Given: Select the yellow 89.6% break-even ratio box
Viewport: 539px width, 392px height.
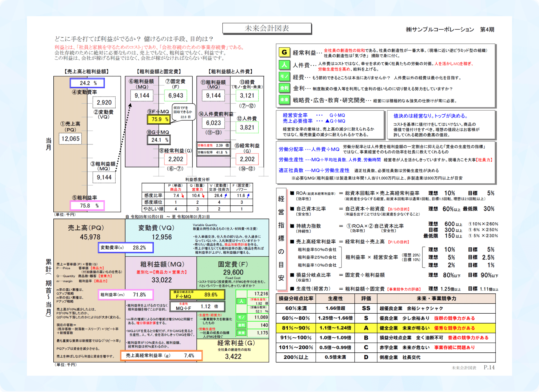Looking at the screenshot, I should [x=197, y=295].
